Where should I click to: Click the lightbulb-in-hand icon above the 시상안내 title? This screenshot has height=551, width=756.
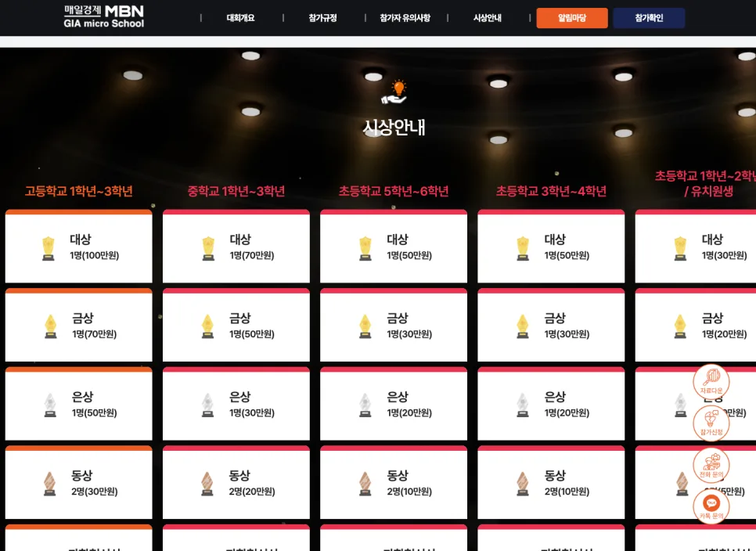pyautogui.click(x=394, y=92)
